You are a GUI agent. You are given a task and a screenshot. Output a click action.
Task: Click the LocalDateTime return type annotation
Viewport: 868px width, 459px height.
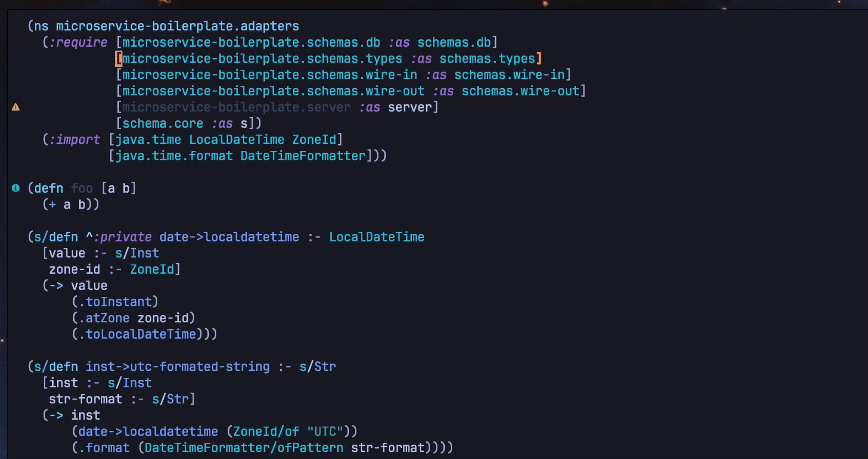click(x=377, y=237)
